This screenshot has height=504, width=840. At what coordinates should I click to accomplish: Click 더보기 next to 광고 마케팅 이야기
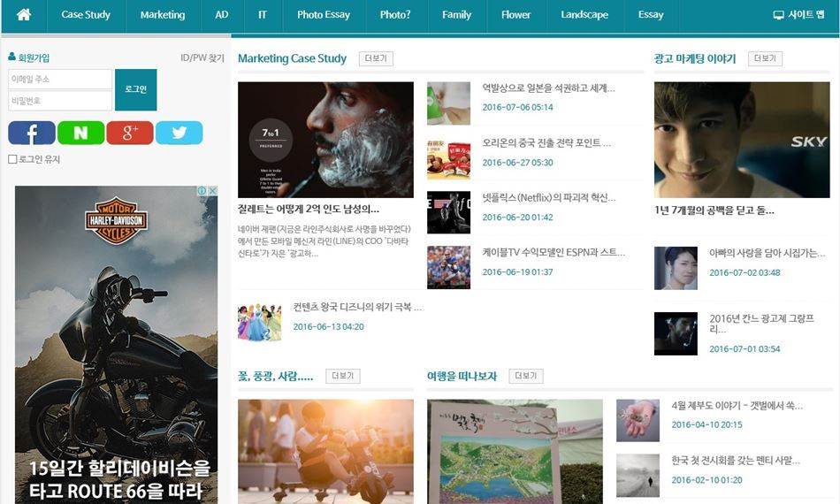pyautogui.click(x=765, y=58)
